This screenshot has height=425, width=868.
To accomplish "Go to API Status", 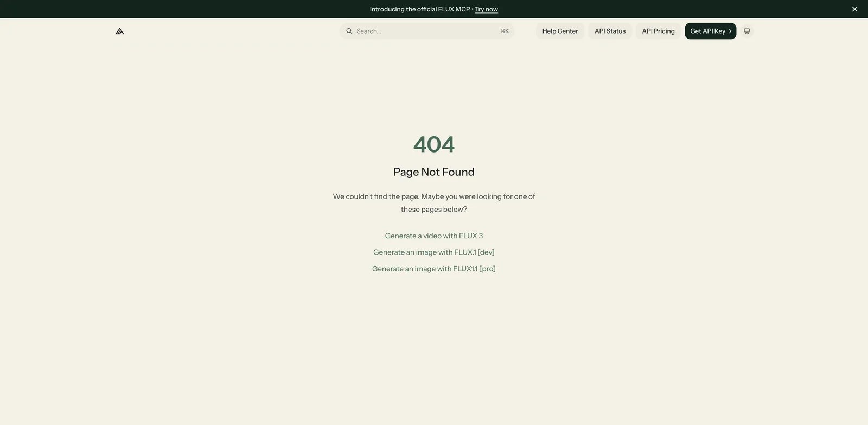I will (610, 31).
